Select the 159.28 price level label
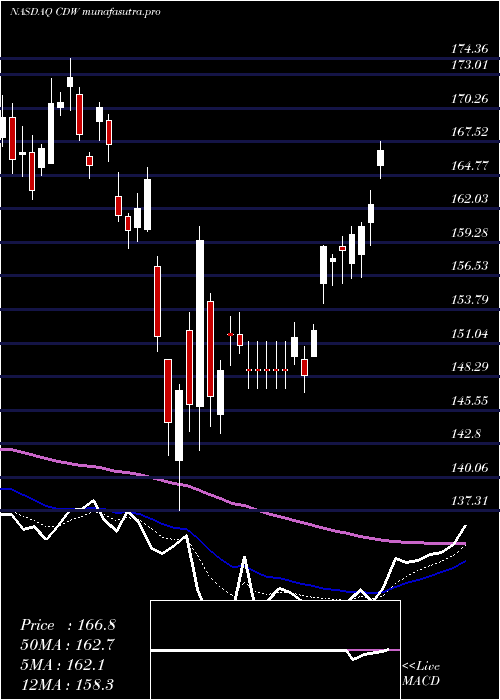This screenshot has width=500, height=700. coord(469,233)
